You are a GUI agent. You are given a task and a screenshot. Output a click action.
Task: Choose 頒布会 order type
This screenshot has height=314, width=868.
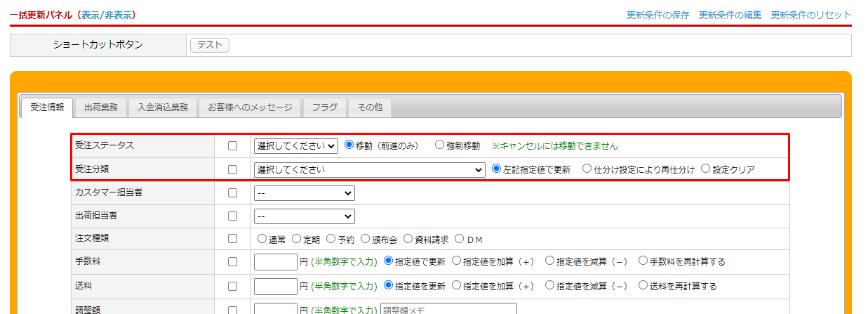coord(365,239)
